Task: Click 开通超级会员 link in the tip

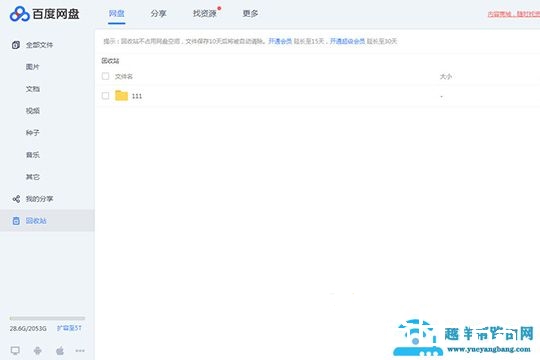Action: (347, 41)
